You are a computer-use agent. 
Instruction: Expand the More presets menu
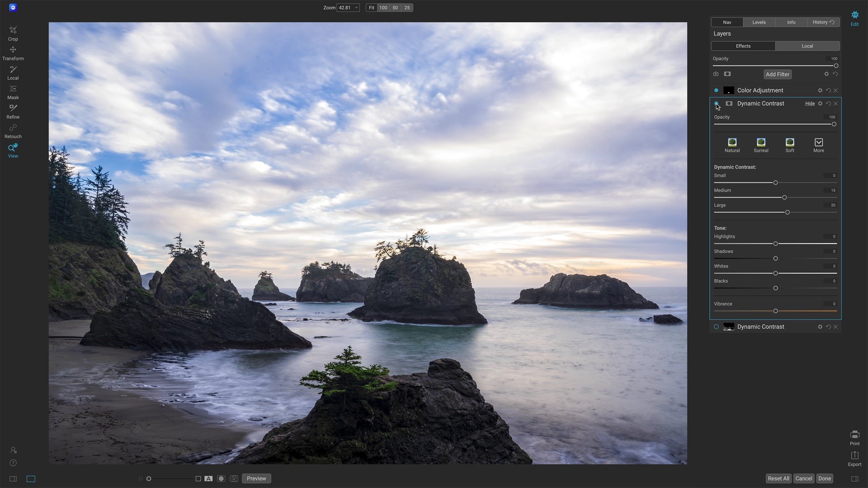(819, 145)
